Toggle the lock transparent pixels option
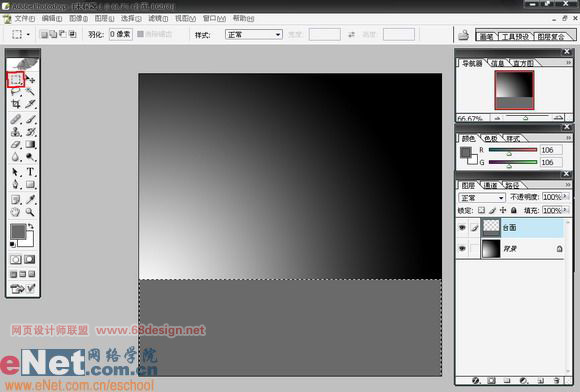The image size is (580, 392). click(481, 210)
